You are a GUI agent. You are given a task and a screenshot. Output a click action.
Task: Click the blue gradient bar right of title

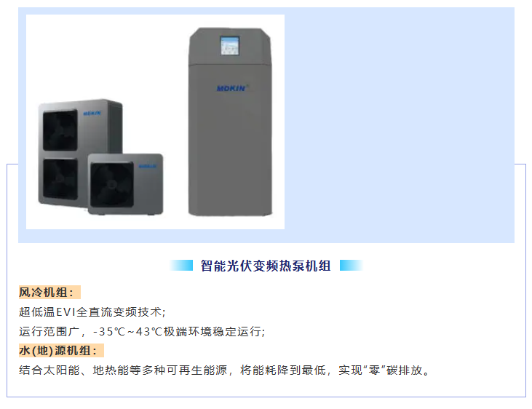[352, 265]
